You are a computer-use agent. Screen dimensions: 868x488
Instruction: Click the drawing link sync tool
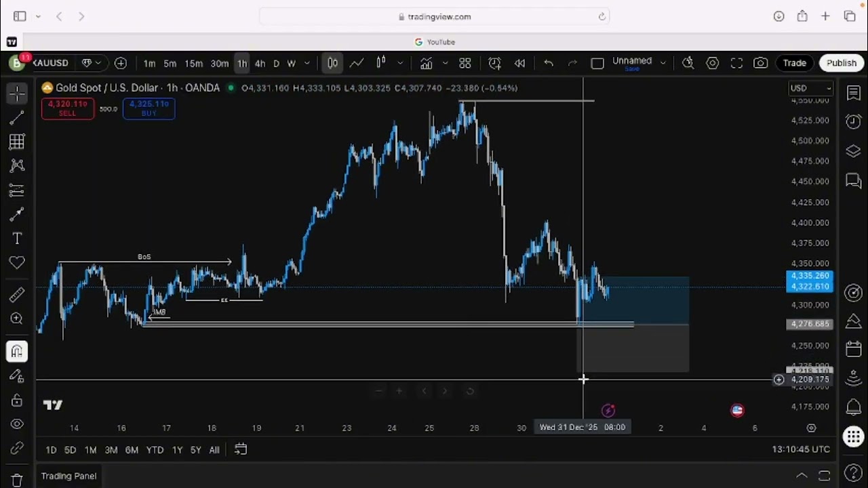pyautogui.click(x=17, y=449)
